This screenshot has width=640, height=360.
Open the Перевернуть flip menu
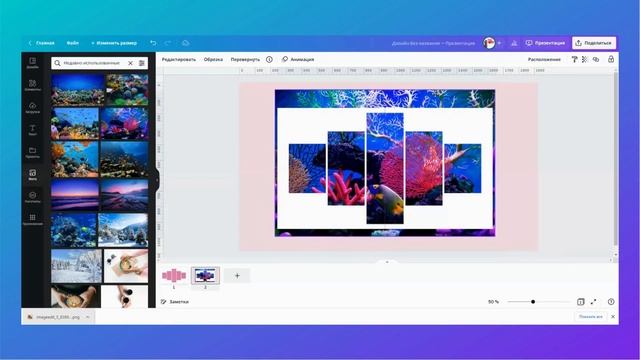pyautogui.click(x=245, y=59)
